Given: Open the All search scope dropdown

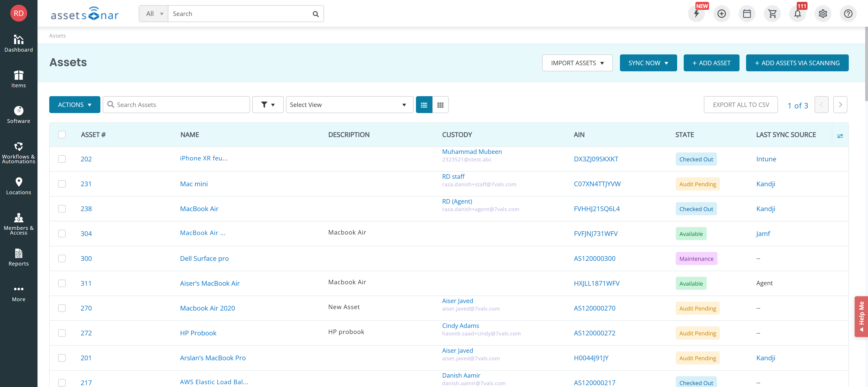Looking at the screenshot, I should tap(153, 13).
